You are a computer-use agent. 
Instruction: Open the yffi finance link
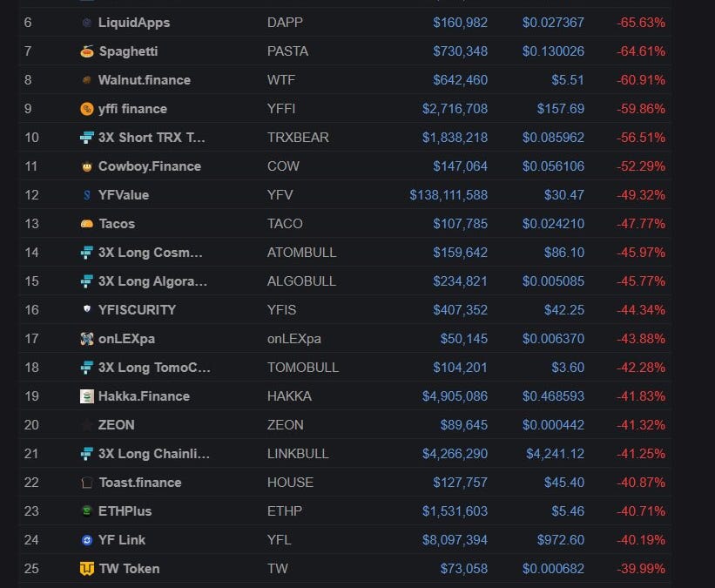pyautogui.click(x=132, y=109)
